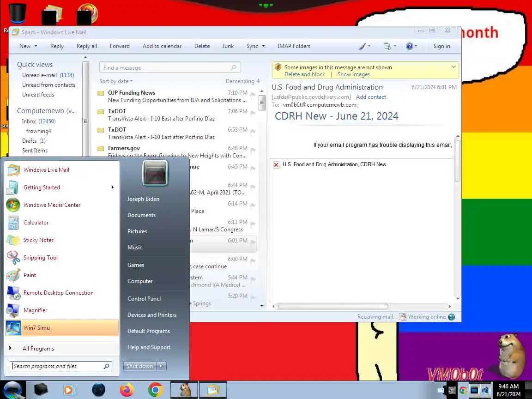Flag the 6:53 PM TxDOT message
Image resolution: width=532 pixels, height=399 pixels.
coord(253,132)
